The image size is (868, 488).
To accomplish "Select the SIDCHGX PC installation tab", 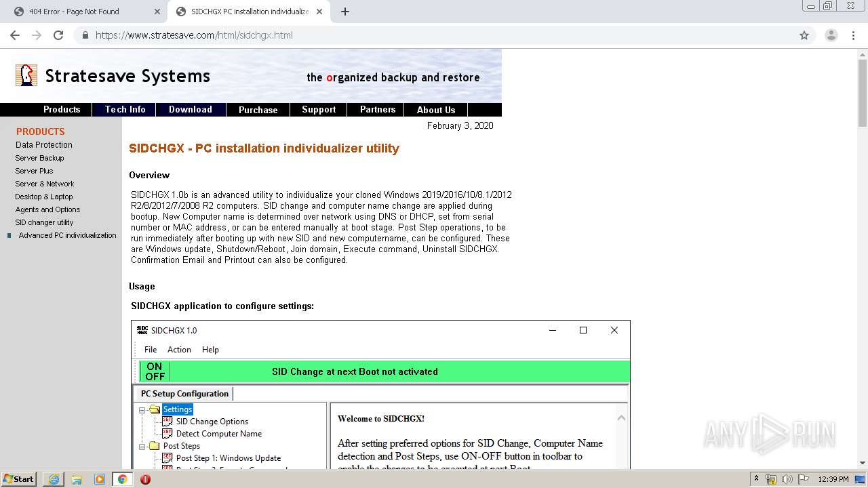I will click(x=248, y=12).
